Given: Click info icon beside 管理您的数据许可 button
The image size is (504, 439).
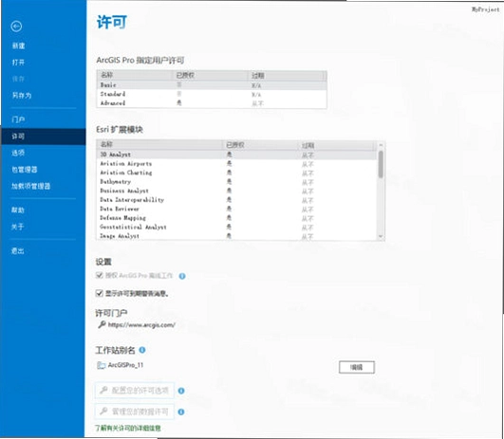Looking at the screenshot, I should [181, 412].
